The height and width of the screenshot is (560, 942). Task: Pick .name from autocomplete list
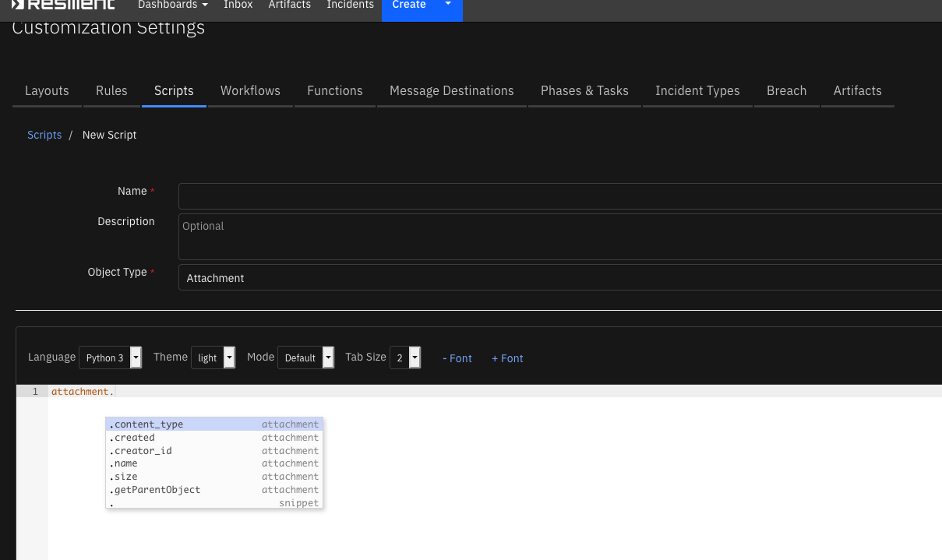point(214,463)
